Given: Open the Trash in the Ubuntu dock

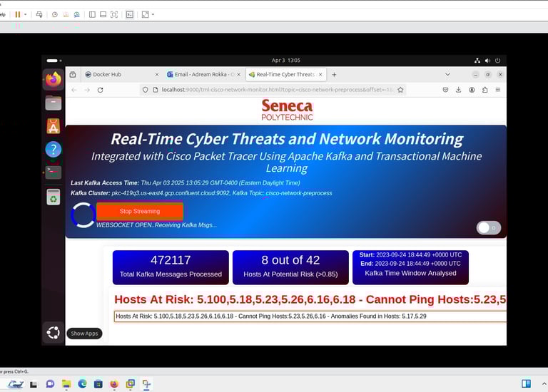Looking at the screenshot, I should (x=53, y=197).
